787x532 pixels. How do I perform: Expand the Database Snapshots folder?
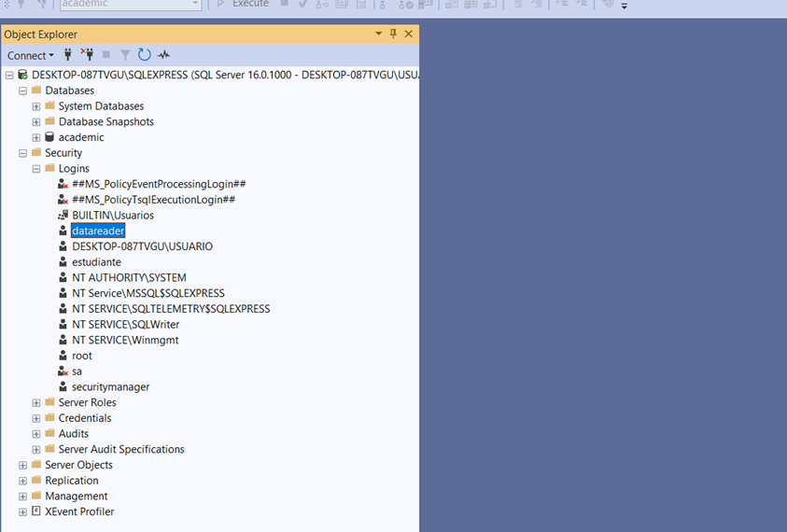coord(36,122)
